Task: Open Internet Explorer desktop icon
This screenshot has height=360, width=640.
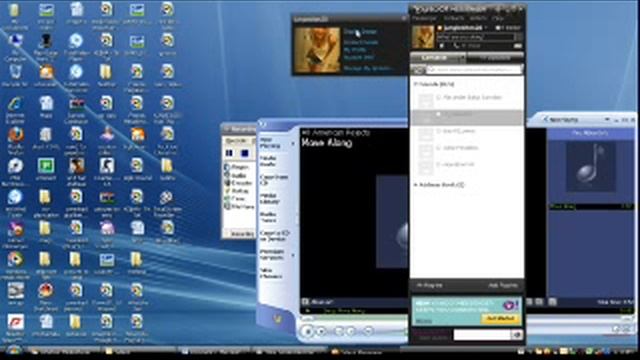Action: [15, 109]
